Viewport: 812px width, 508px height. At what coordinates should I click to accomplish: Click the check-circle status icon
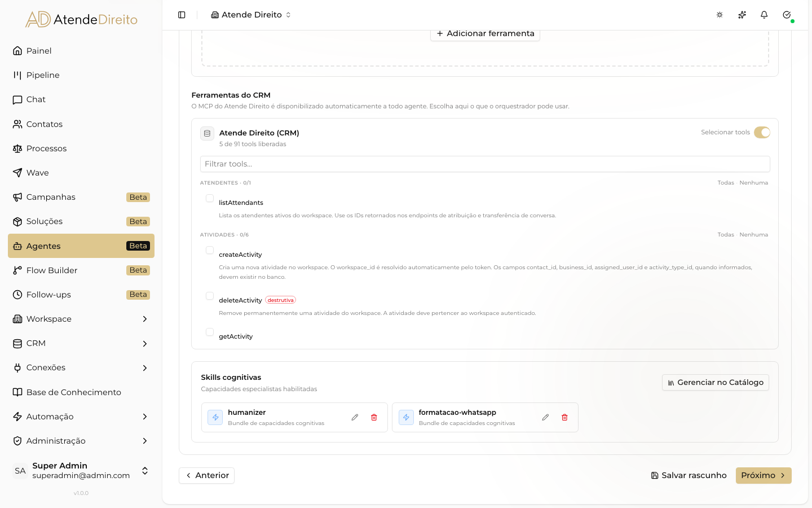(x=787, y=15)
